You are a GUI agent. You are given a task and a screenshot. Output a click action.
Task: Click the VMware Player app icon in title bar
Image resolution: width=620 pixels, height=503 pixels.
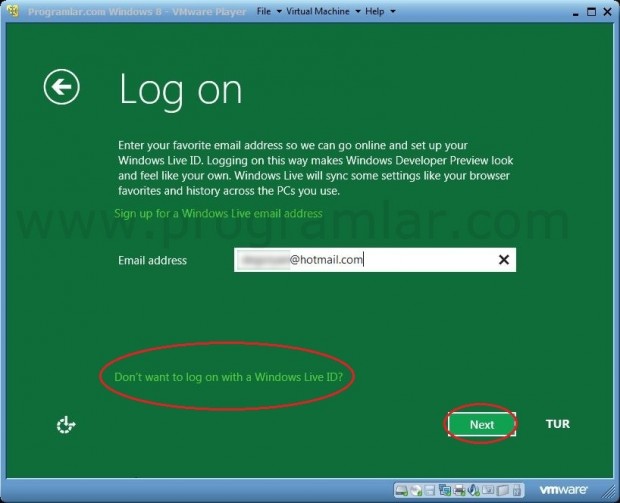pyautogui.click(x=13, y=11)
